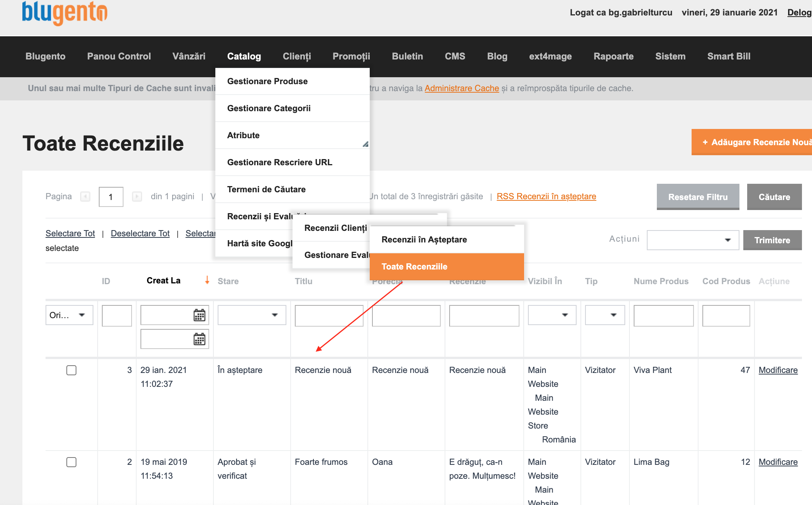Viewport: 812px width, 505px height.
Task: Open the Smart Bill menu
Action: point(729,56)
